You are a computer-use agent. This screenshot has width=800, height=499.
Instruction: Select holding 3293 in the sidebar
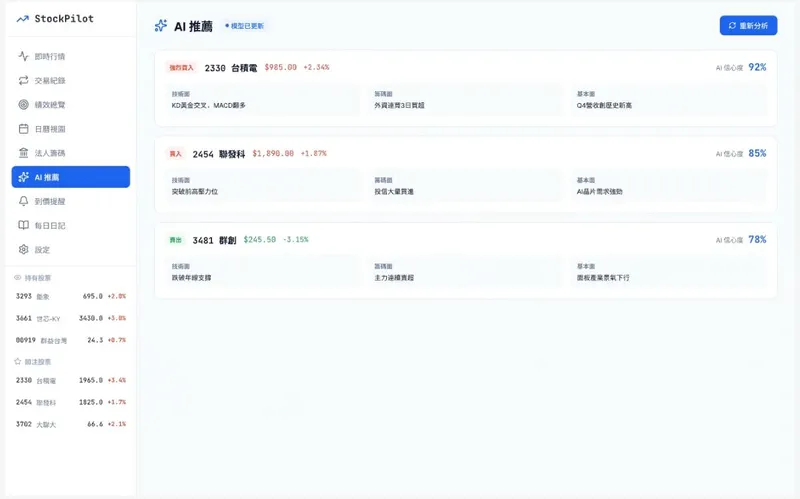71,296
